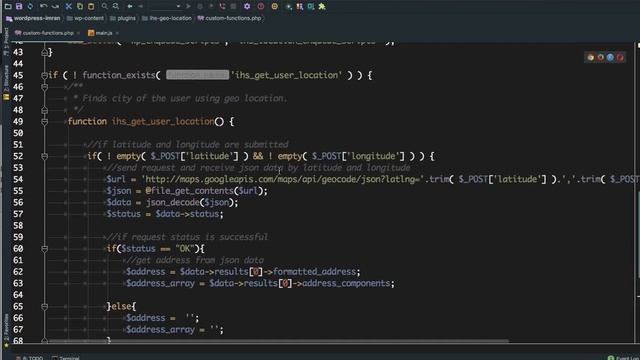This screenshot has height=360, width=640.
Task: Open the Terminal tool window
Action: pos(66,358)
